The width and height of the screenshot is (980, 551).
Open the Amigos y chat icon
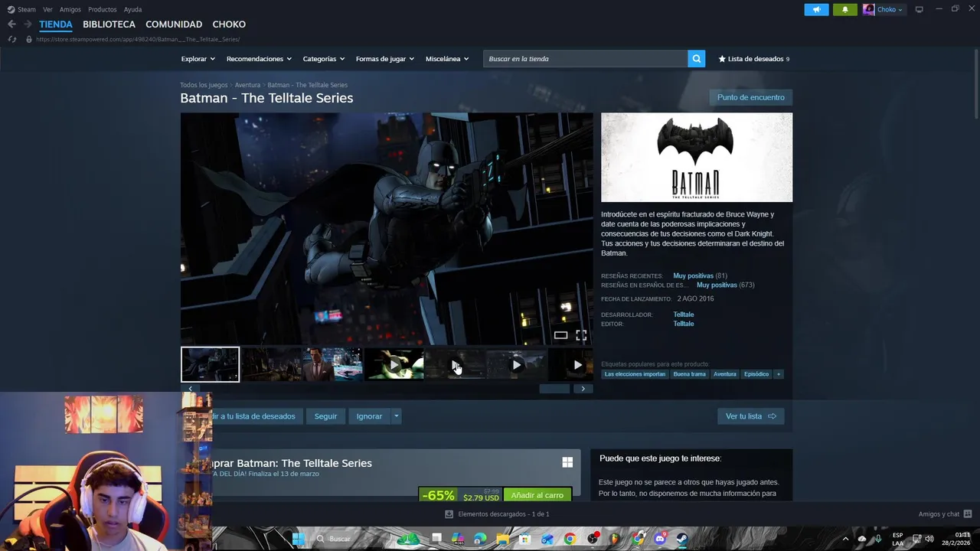tap(968, 514)
